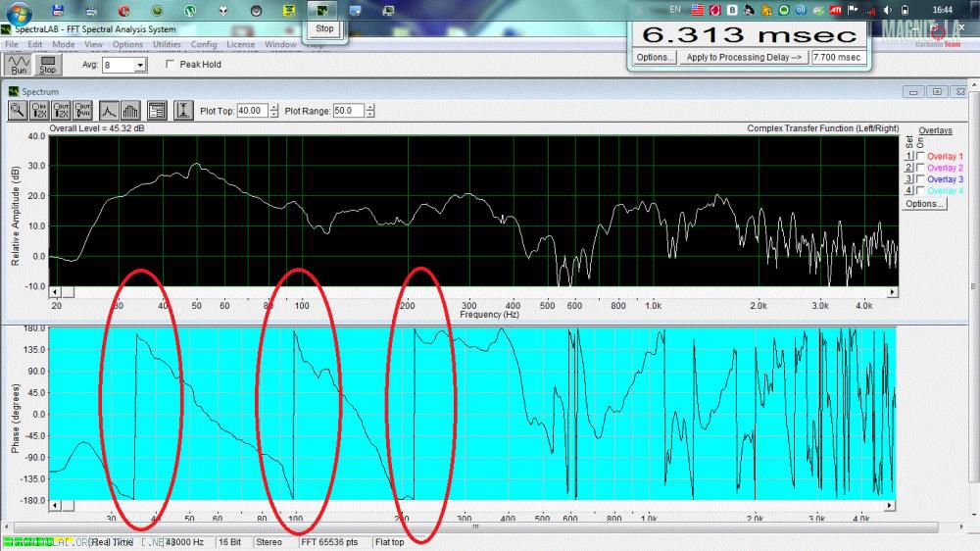980x551 pixels.
Task: Set overlay 3 with button 3
Action: tap(909, 178)
